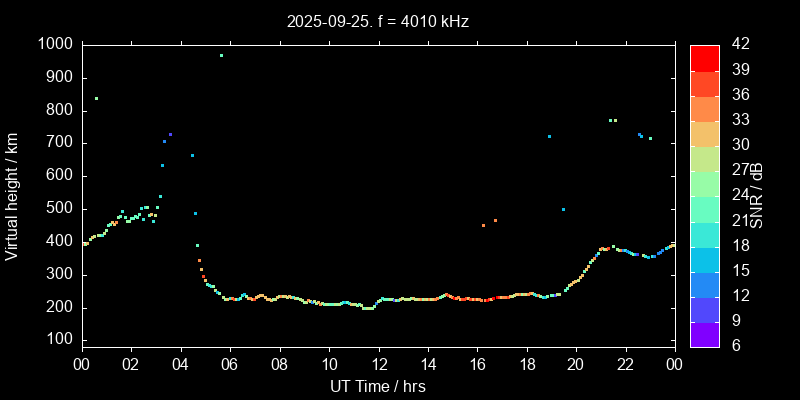This screenshot has height=400, width=800.
Task: Click the 20 hour tick label
Action: 577,364
